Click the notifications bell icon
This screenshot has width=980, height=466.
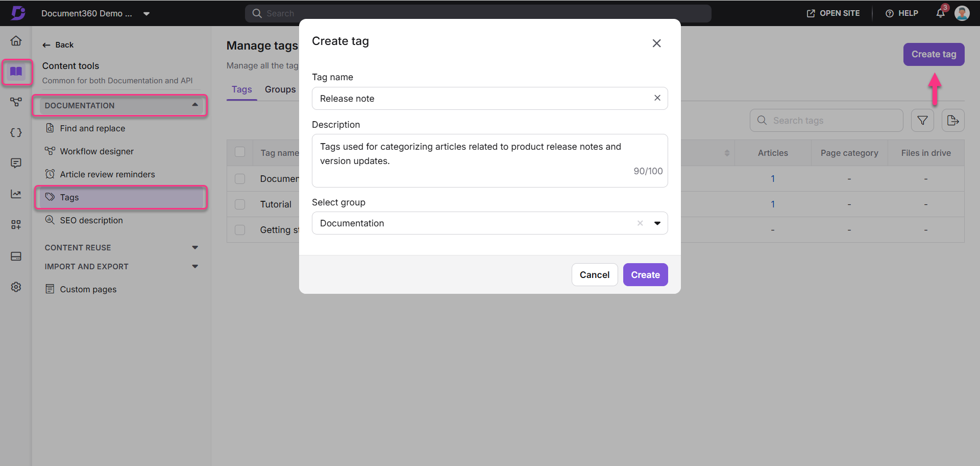pos(940,13)
